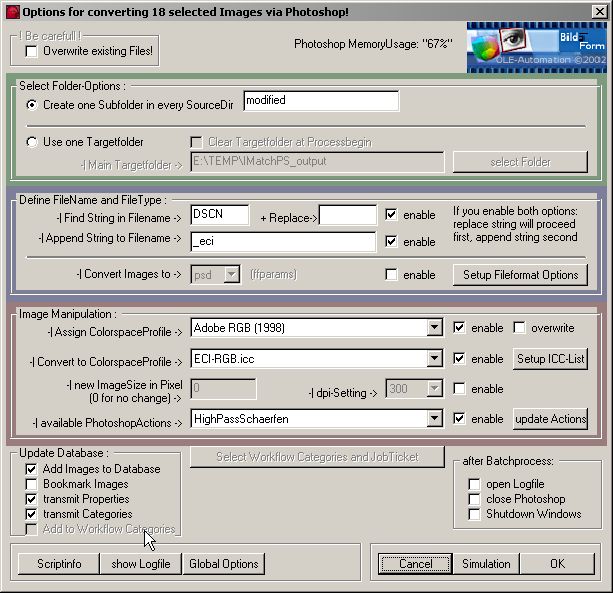Uncheck Add Images to Database
This screenshot has width=613, height=593.
pyautogui.click(x=32, y=469)
